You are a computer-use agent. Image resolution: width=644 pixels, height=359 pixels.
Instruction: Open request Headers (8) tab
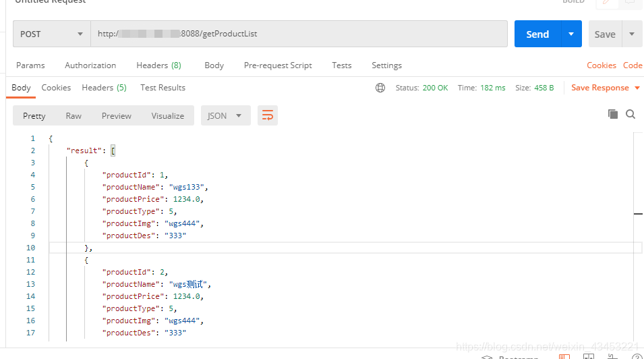pyautogui.click(x=158, y=65)
